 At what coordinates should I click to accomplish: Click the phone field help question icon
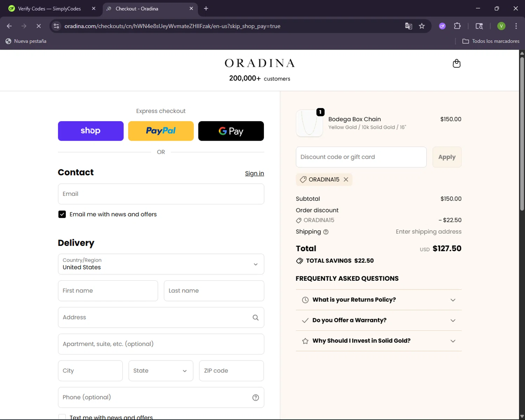[255, 398]
